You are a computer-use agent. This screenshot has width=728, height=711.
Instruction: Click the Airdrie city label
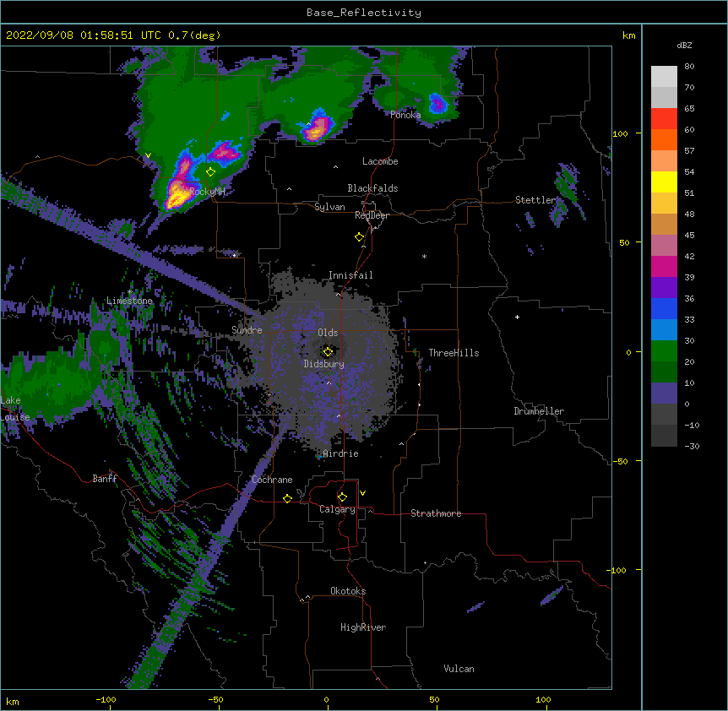pyautogui.click(x=340, y=453)
